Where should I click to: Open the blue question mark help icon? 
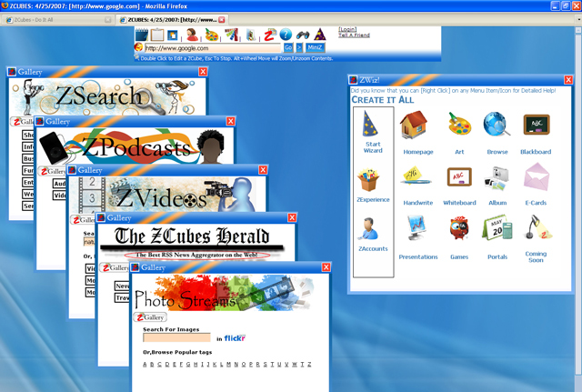286,35
